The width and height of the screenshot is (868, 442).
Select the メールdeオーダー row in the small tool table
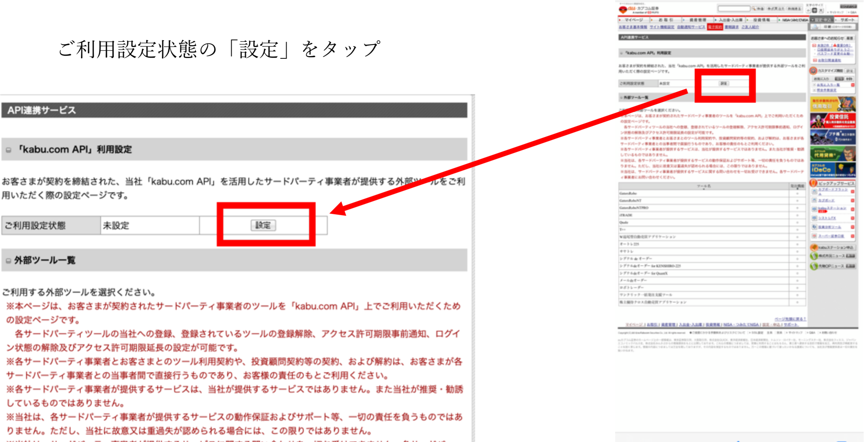tap(711, 280)
